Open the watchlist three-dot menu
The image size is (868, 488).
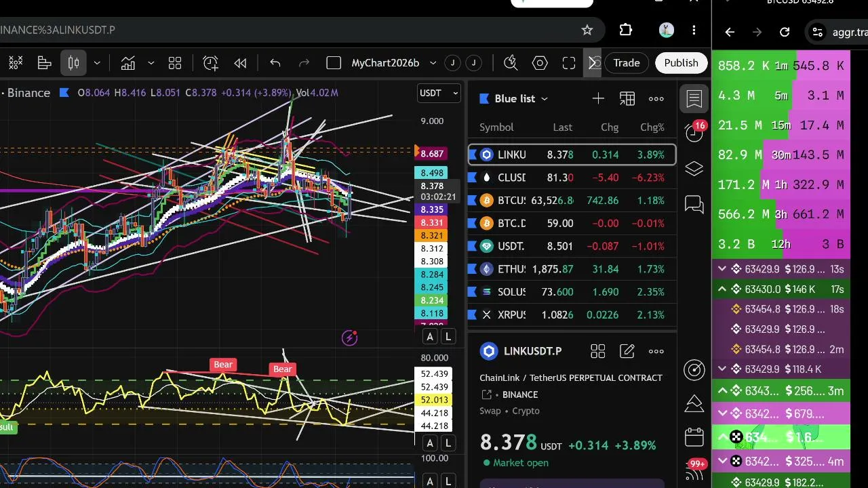click(656, 99)
